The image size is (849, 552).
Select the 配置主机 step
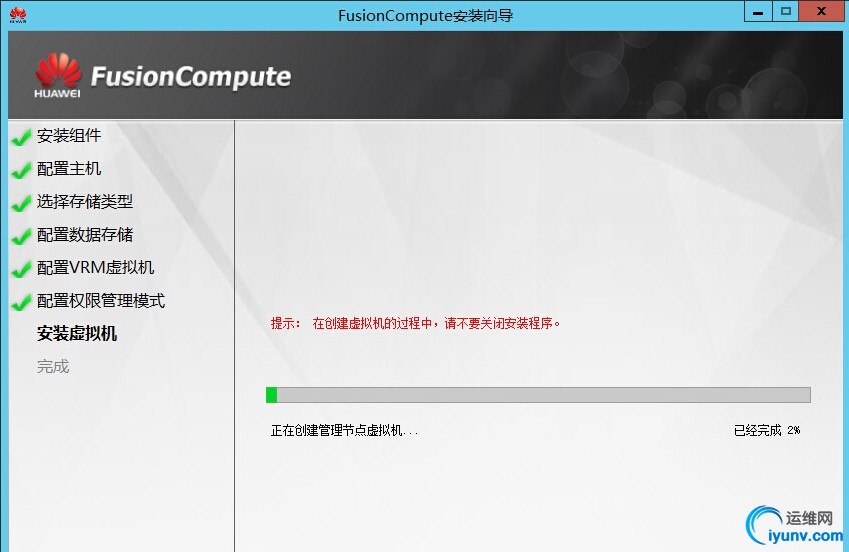[x=69, y=168]
